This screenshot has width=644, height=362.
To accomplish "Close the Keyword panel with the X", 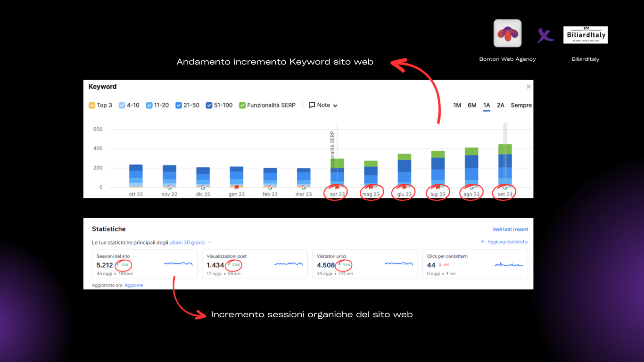I will [528, 87].
